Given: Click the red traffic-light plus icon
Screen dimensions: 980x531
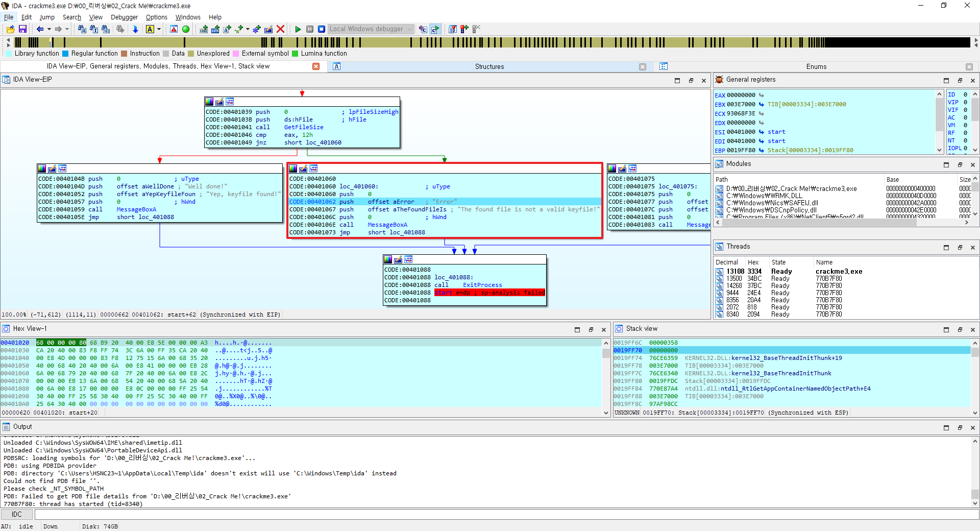Looking at the screenshot, I should 464,29.
